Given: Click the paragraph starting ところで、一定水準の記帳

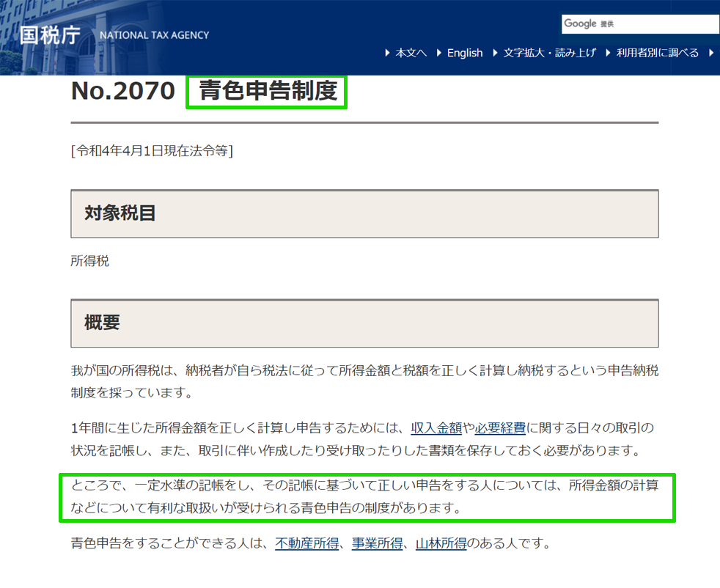Looking at the screenshot, I should [364, 496].
